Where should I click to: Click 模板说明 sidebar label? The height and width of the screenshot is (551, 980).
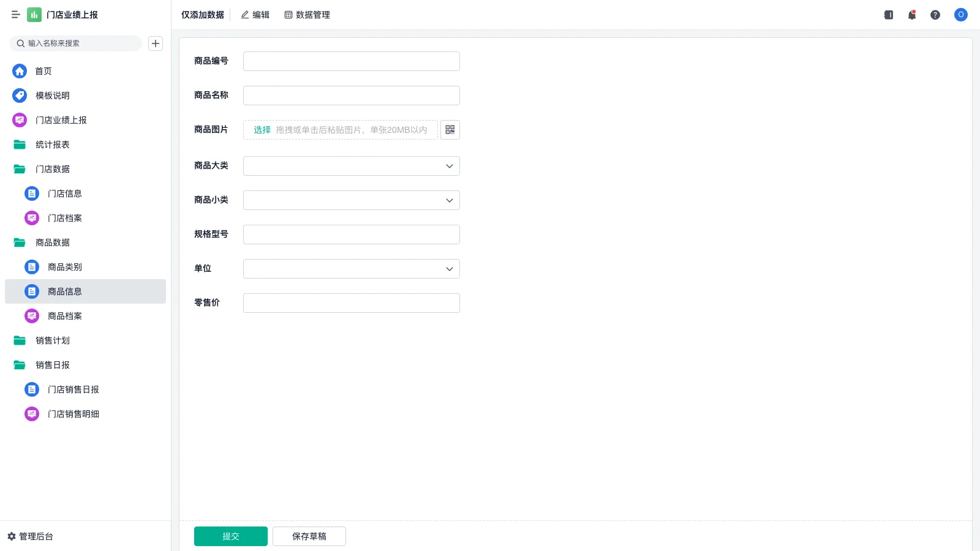[53, 96]
